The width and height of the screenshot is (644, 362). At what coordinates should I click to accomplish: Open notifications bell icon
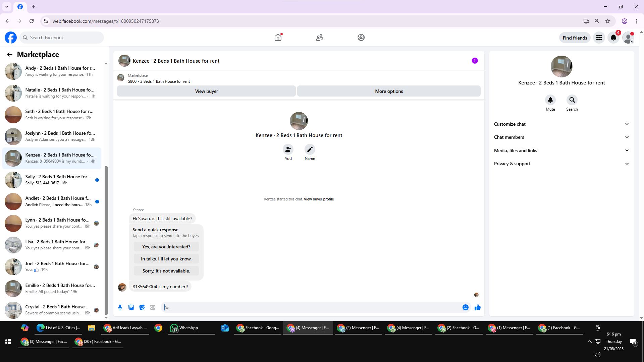point(613,38)
